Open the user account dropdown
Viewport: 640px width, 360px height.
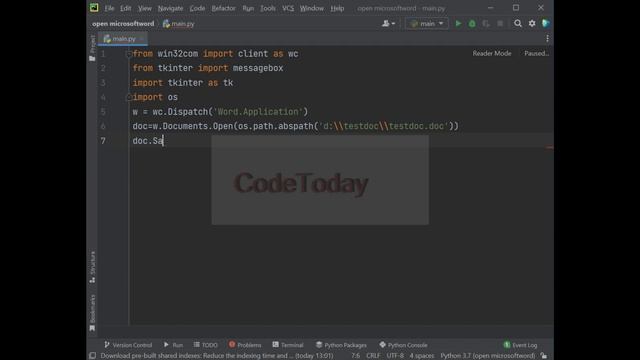[x=388, y=24]
